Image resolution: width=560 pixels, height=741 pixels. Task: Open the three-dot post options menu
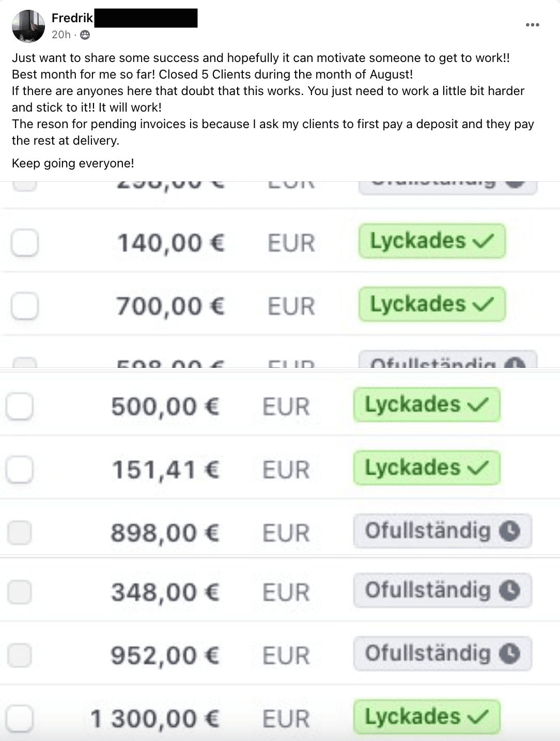coord(532,25)
